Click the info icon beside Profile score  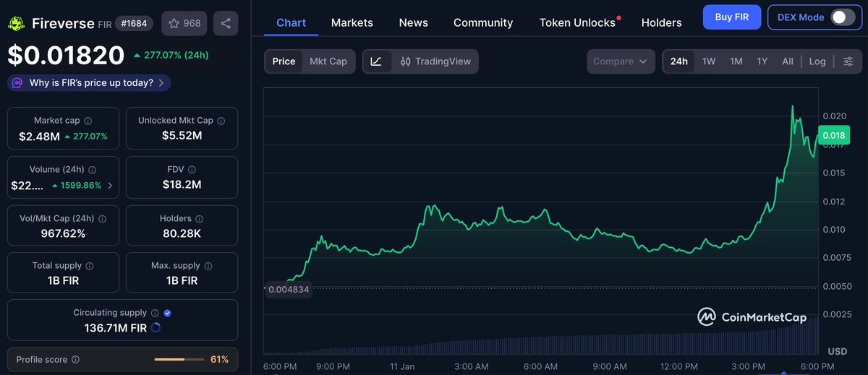click(75, 359)
